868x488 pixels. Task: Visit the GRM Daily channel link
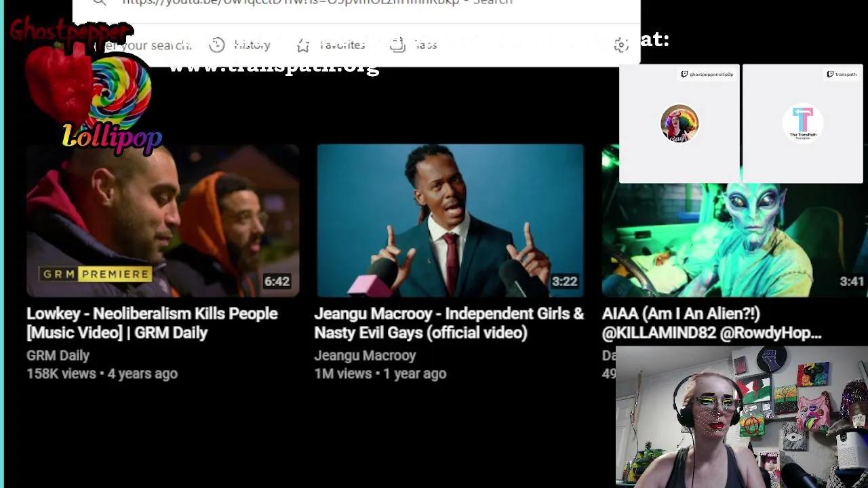click(58, 355)
